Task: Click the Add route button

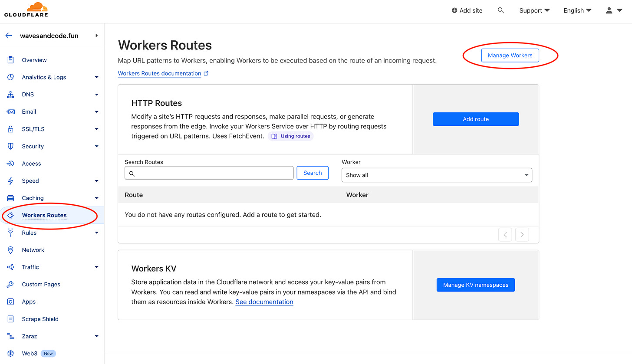Action: pyautogui.click(x=475, y=119)
